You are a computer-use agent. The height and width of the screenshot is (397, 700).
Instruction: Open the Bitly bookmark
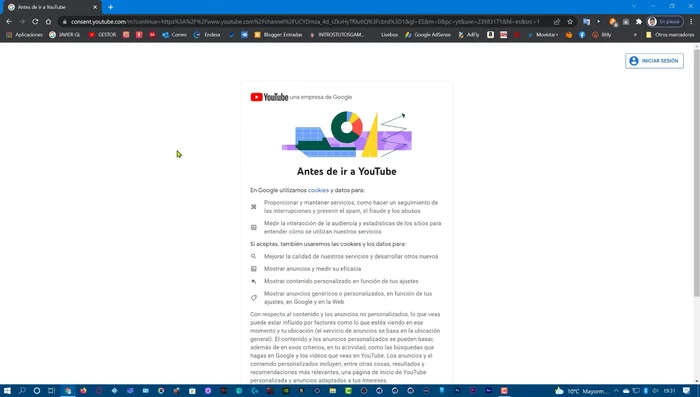pyautogui.click(x=602, y=34)
